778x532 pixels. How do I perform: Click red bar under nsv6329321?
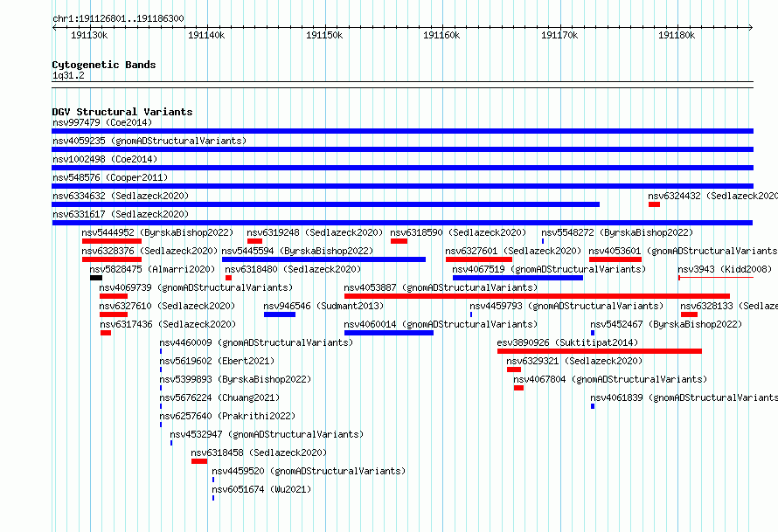(514, 370)
